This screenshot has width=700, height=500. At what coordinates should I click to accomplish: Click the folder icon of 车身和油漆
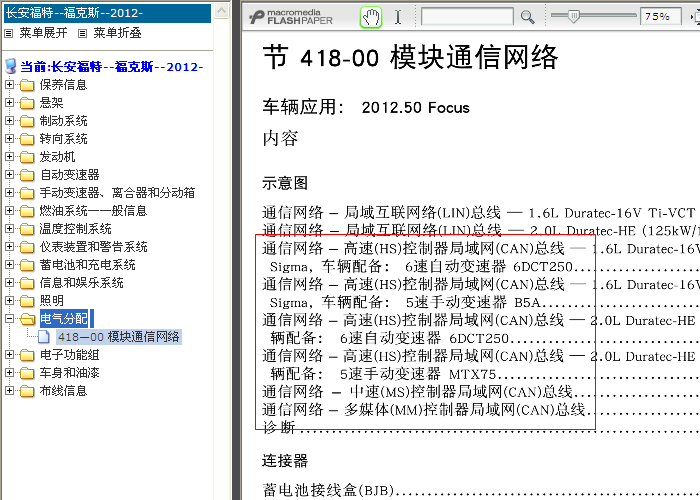pyautogui.click(x=27, y=373)
